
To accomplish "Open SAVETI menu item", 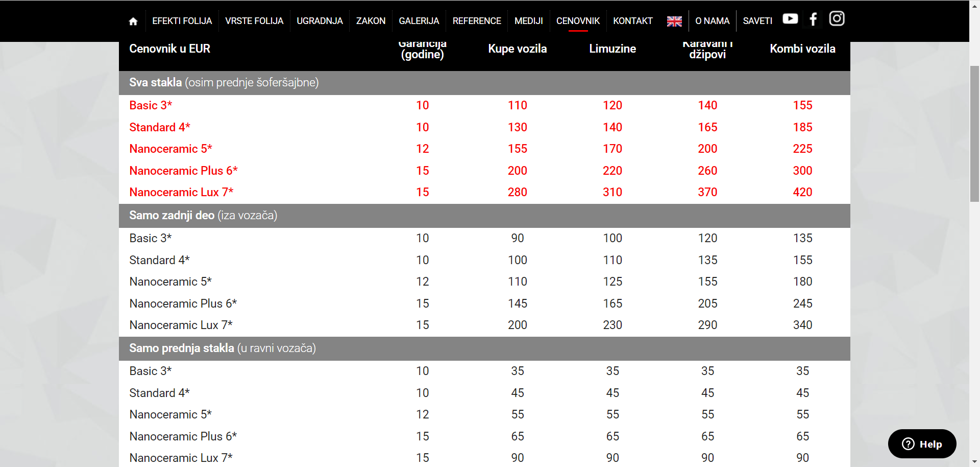I will 757,21.
